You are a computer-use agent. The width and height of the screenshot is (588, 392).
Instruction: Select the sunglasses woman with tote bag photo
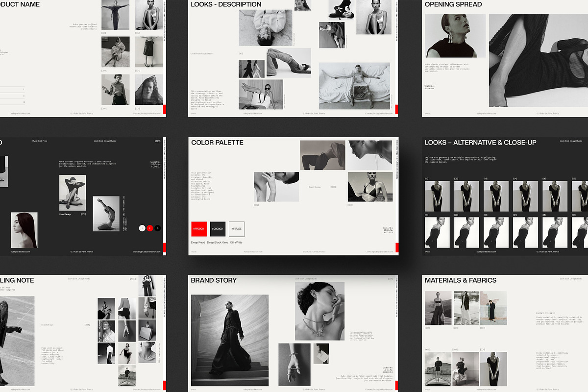tap(261, 95)
